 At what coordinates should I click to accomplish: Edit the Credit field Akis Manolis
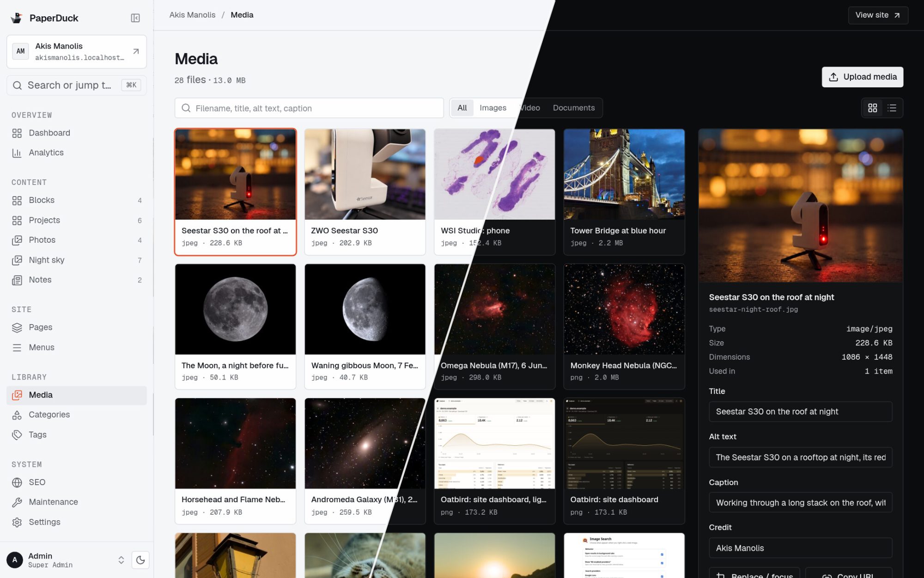[x=800, y=548]
